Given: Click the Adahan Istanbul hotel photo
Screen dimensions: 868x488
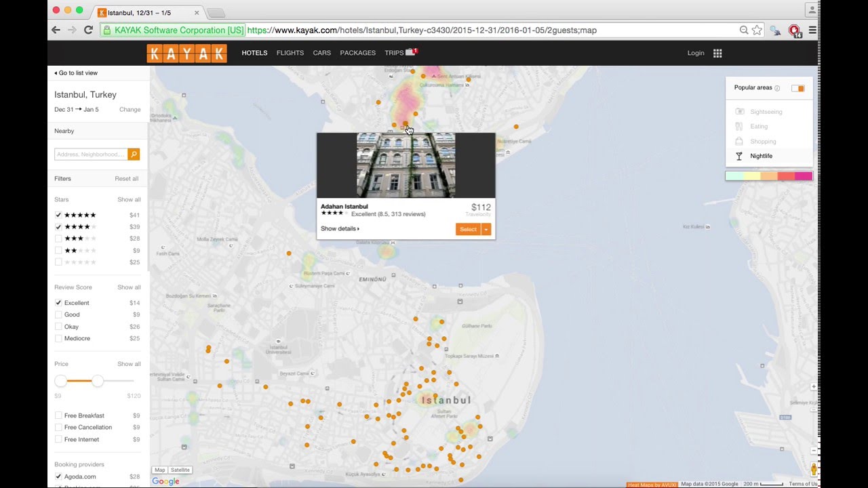Looking at the screenshot, I should 406,165.
